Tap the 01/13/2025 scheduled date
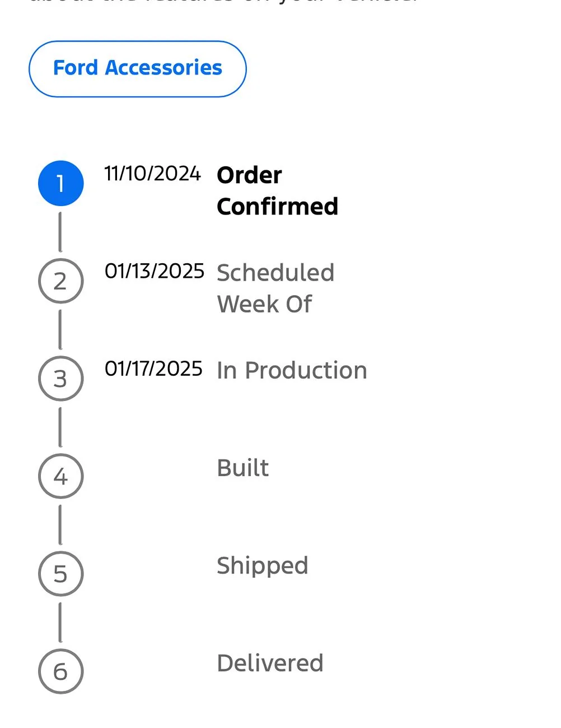 point(155,271)
